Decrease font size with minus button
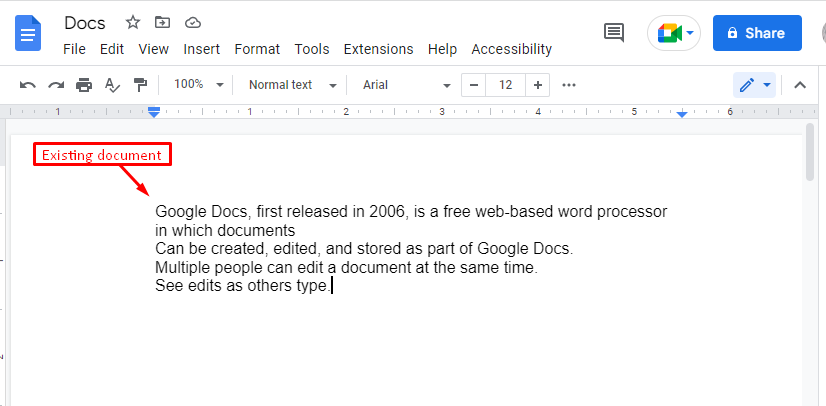The image size is (826, 406). click(474, 85)
